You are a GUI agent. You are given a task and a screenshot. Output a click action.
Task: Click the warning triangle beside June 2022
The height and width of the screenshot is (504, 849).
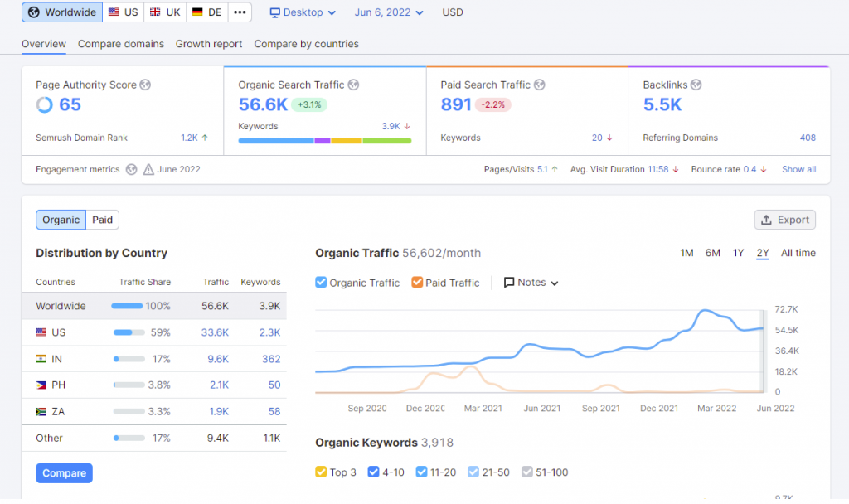[x=148, y=169]
